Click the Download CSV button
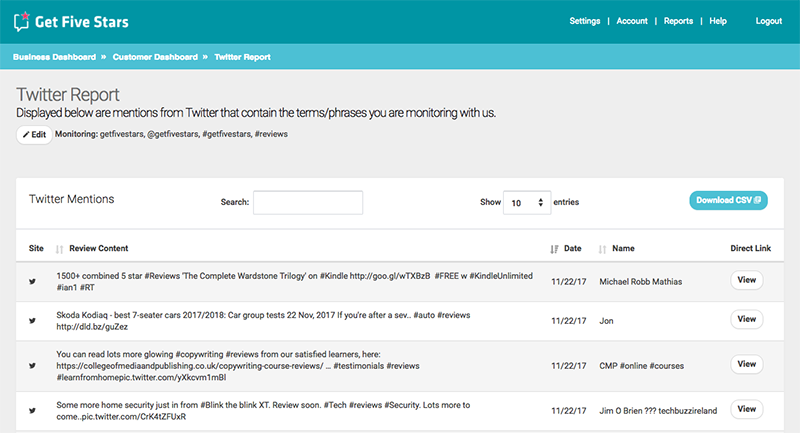Image resolution: width=800 pixels, height=433 pixels. (x=728, y=200)
